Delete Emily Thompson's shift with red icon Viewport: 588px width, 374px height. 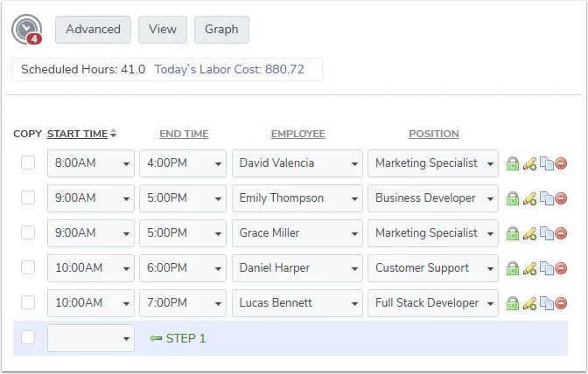pos(561,198)
